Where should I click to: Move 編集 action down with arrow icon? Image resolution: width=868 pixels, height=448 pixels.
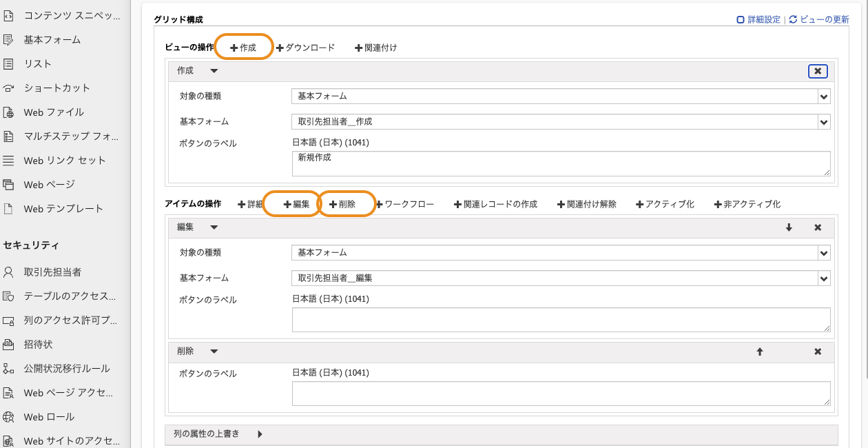[x=789, y=227]
